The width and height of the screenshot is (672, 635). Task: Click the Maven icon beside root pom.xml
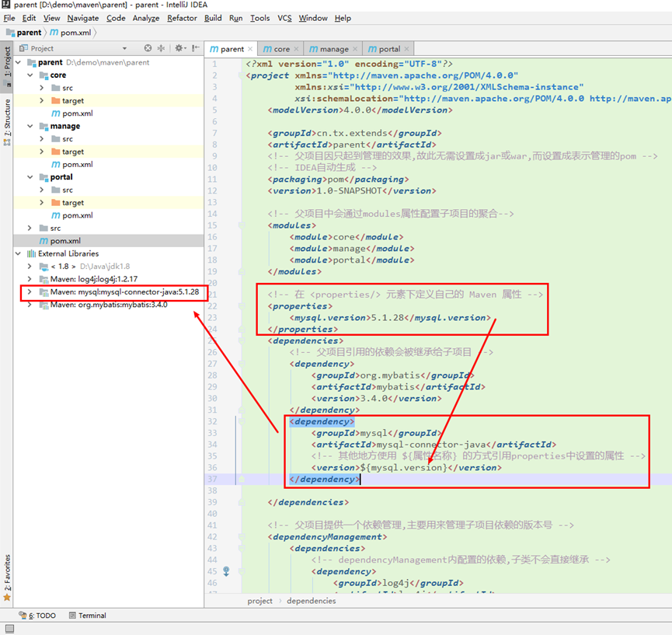click(44, 241)
